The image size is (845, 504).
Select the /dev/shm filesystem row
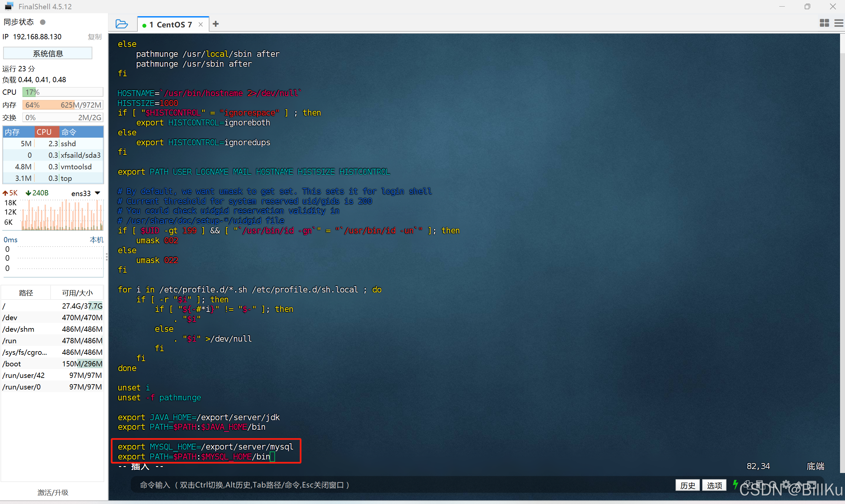[x=52, y=329]
